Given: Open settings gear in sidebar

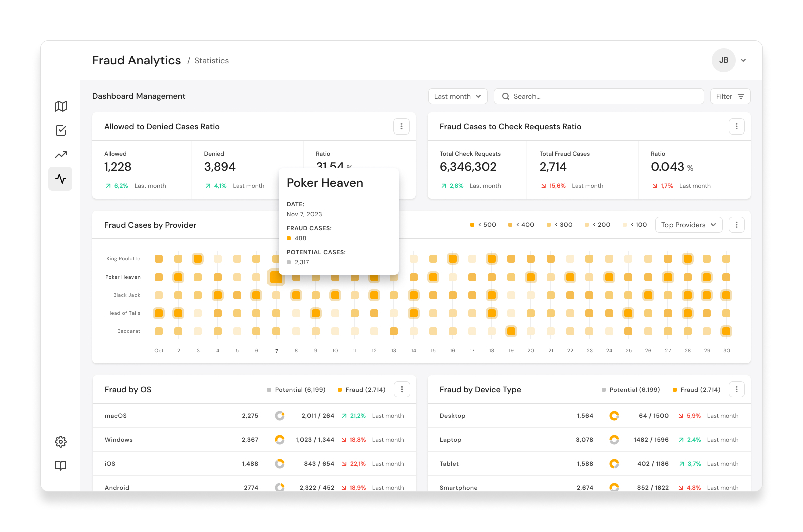Looking at the screenshot, I should pyautogui.click(x=61, y=442).
